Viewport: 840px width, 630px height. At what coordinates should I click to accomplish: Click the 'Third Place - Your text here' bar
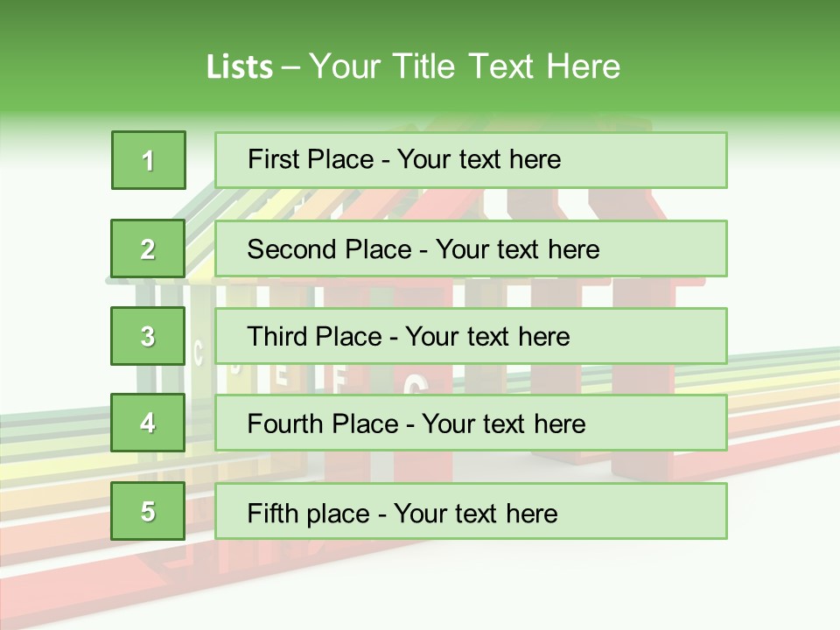(x=471, y=336)
